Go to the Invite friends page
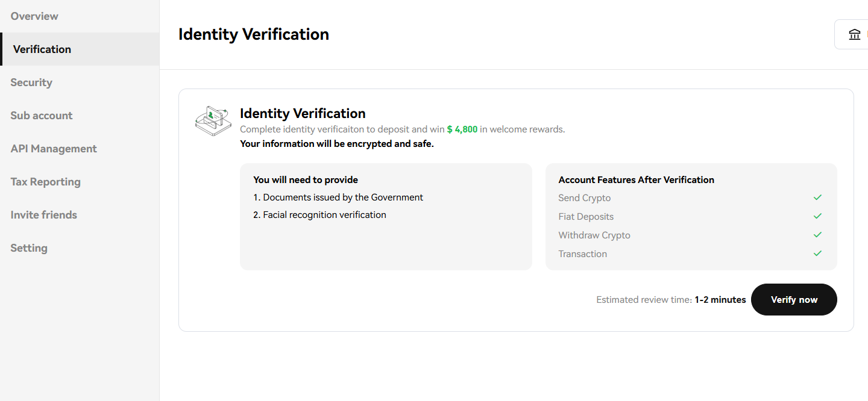 point(43,215)
